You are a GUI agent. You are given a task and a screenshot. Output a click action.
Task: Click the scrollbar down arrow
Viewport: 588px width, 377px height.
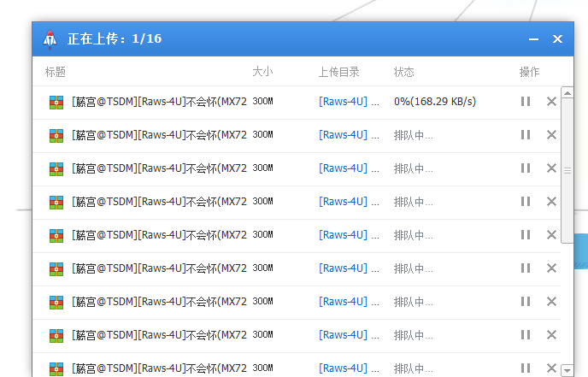567,370
